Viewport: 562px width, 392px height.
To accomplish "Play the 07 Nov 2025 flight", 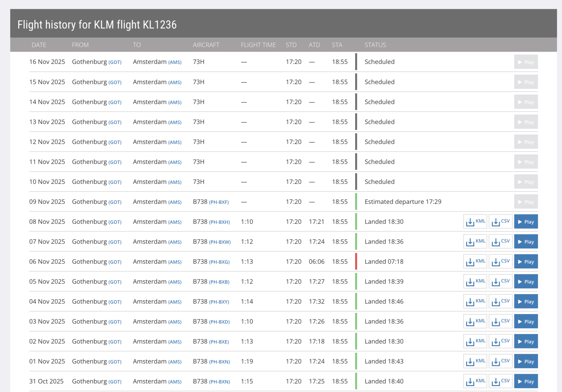I will click(526, 242).
